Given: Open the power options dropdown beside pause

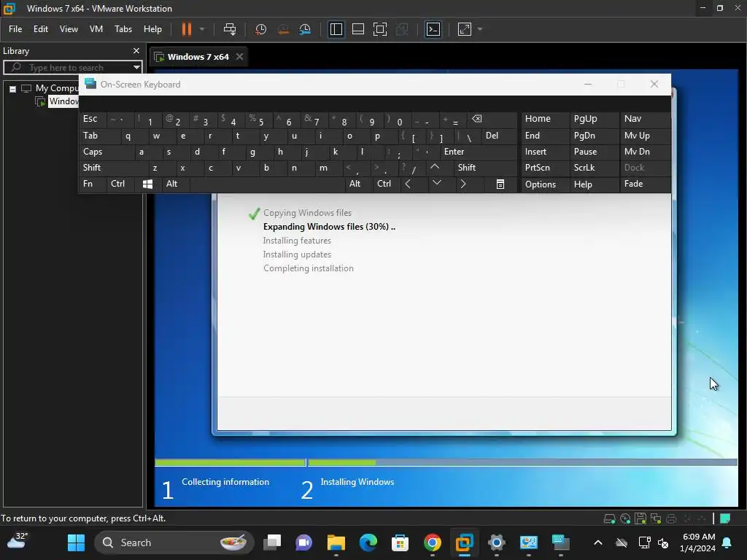Looking at the screenshot, I should [202, 29].
